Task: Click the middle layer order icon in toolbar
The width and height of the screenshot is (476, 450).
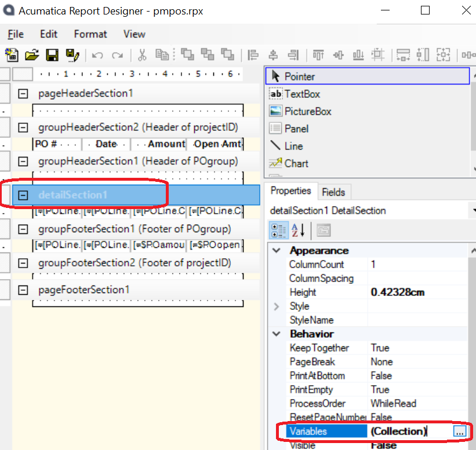Action: (x=208, y=55)
